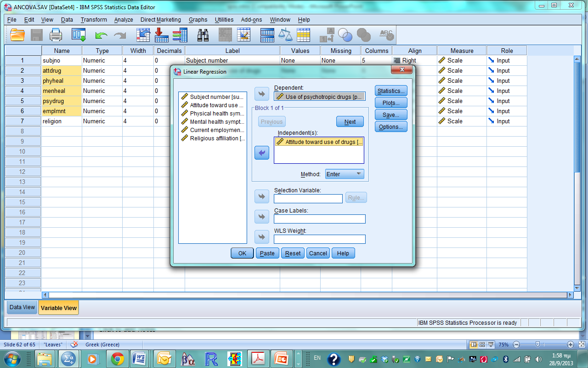The height and width of the screenshot is (368, 588).
Task: Click the green Undo arrow
Action: [x=101, y=35]
